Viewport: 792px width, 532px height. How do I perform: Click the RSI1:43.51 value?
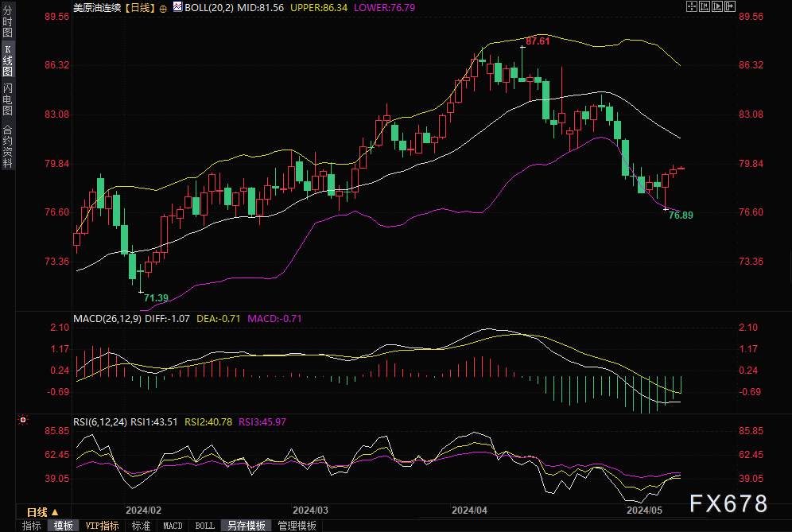coord(154,421)
